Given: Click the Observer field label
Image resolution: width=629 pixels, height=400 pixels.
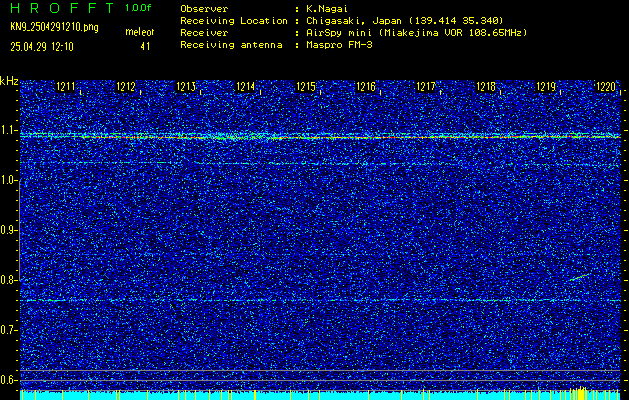Looking at the screenshot, I should coord(204,8).
